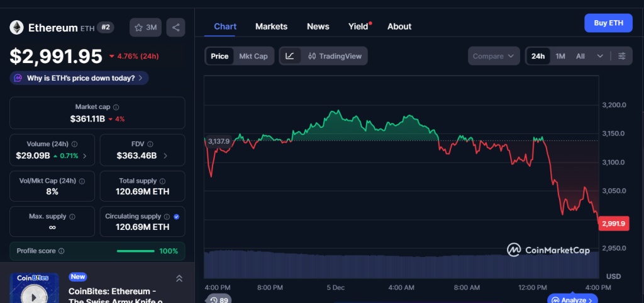Click info icon next to Vol/Mkt Cap (24h)
Image resolution: width=644 pixels, height=303 pixels.
tap(82, 181)
